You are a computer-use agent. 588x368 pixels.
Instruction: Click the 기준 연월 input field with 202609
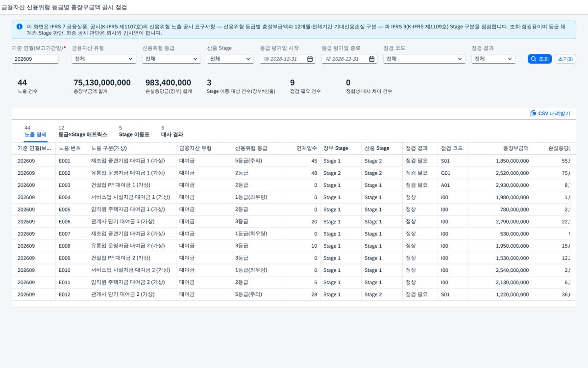[x=35, y=59]
